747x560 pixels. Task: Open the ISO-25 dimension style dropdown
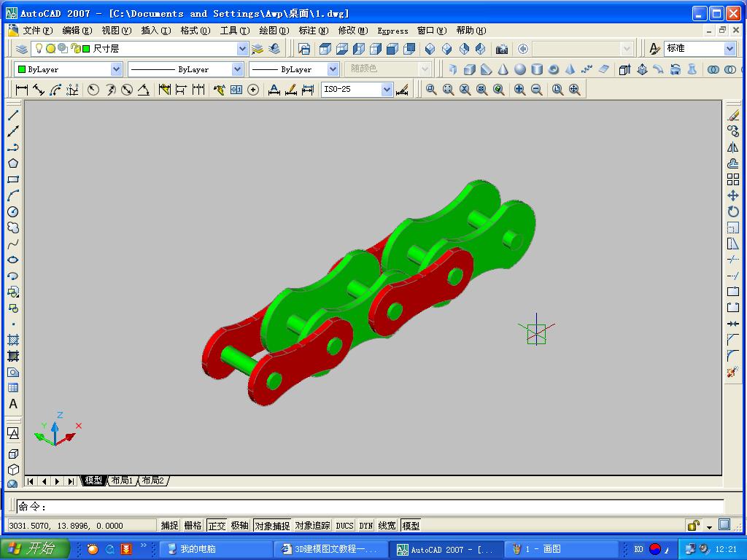[x=387, y=89]
